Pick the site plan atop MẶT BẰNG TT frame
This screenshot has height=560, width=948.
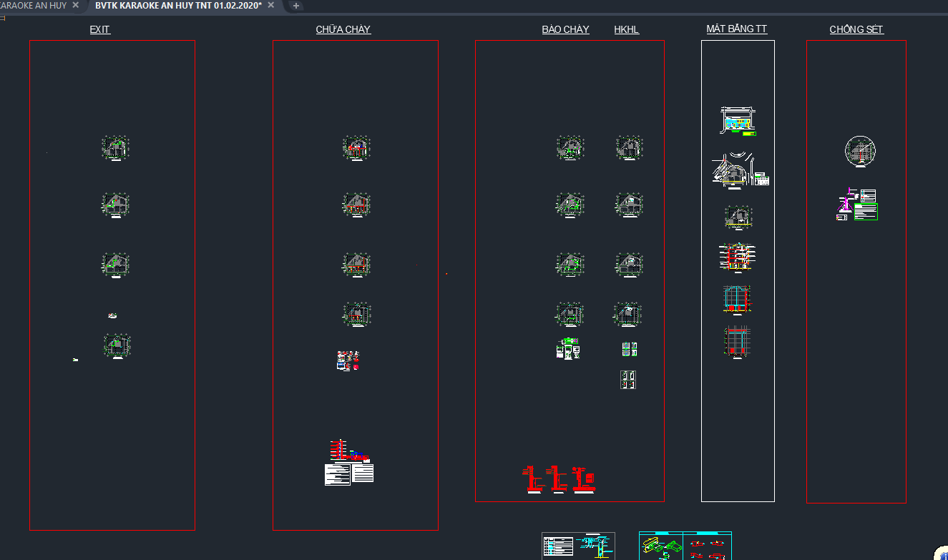pyautogui.click(x=738, y=121)
